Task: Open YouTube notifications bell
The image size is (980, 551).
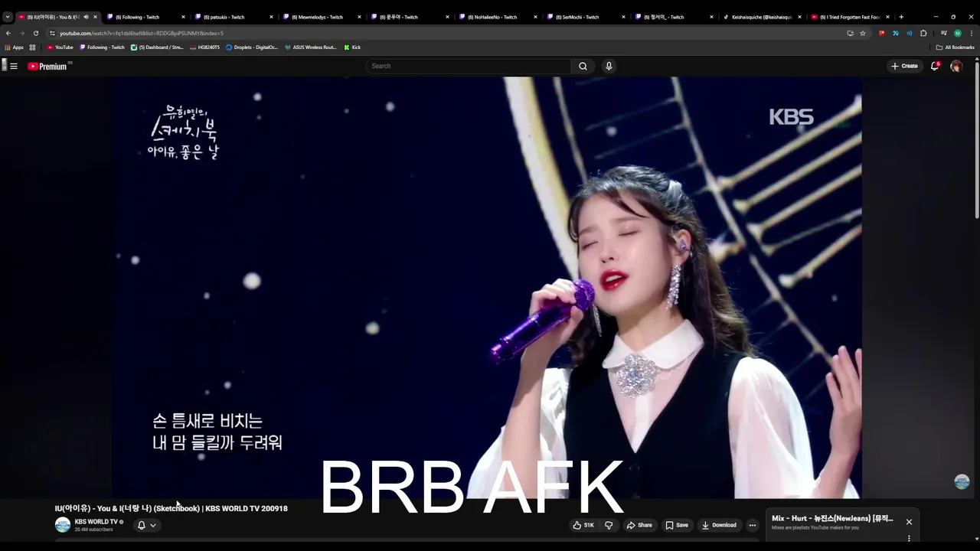Action: 935,66
